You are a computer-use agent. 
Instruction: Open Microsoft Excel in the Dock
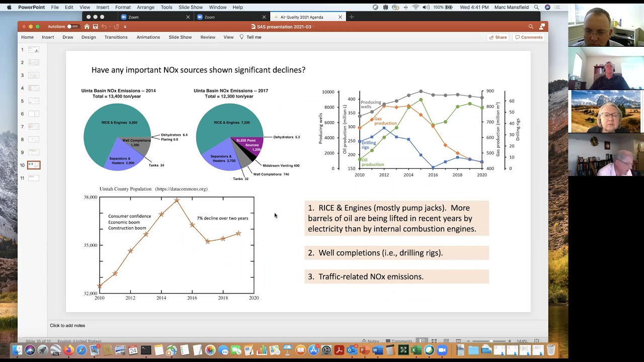click(x=416, y=350)
